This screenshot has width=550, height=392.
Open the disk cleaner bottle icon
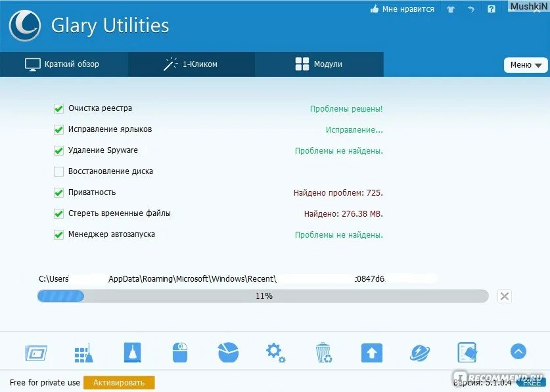point(132,353)
